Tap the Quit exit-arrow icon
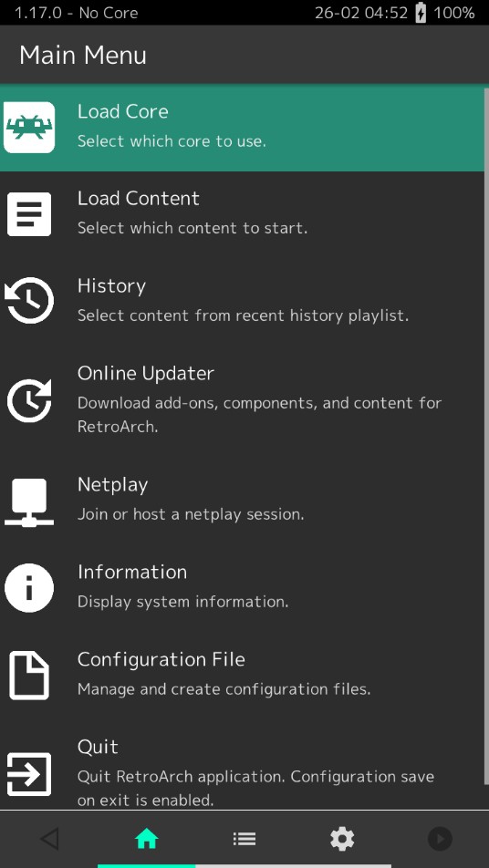Viewport: 489px width, 868px height. coord(29,774)
